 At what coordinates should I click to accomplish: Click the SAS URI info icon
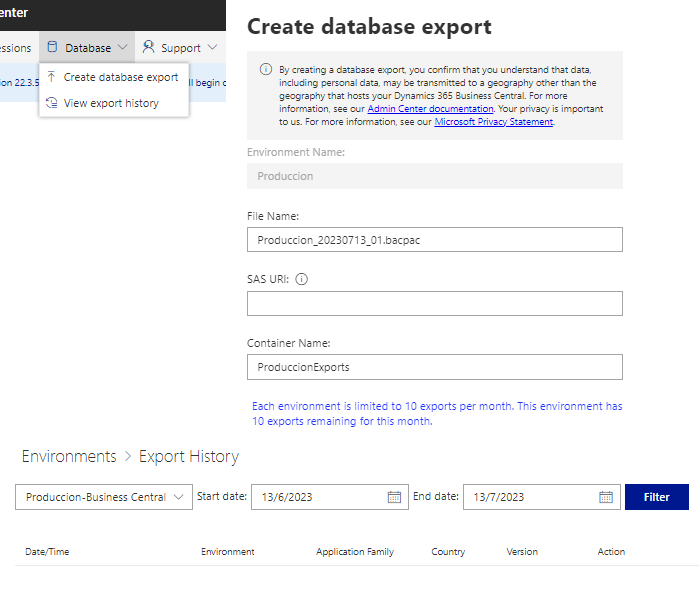tap(302, 280)
